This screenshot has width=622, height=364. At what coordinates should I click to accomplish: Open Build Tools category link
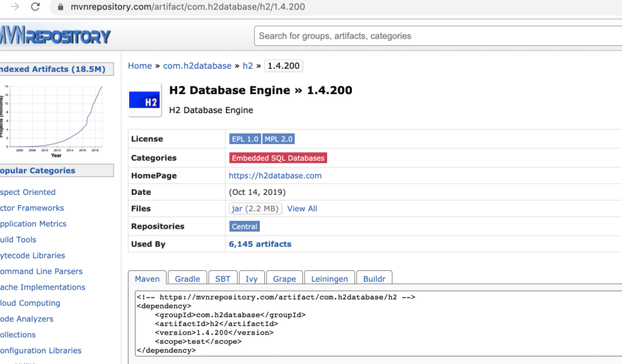[x=18, y=240]
